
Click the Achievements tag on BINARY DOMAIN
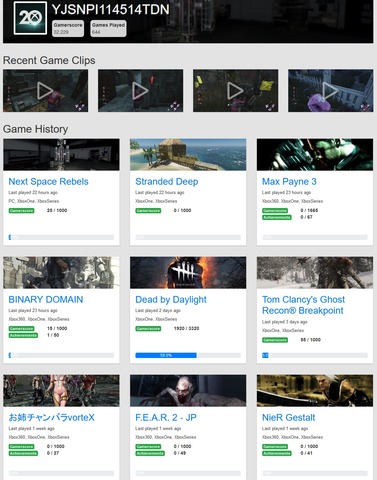click(x=23, y=335)
